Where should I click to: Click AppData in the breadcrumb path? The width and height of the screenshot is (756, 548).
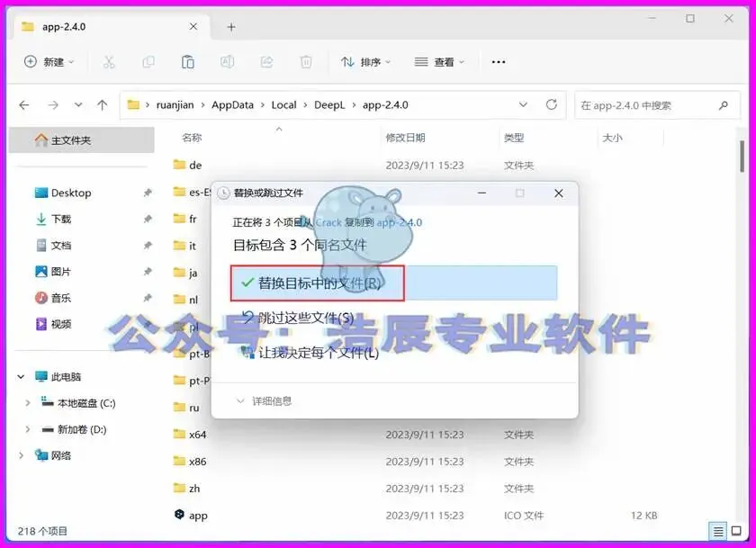pos(232,105)
